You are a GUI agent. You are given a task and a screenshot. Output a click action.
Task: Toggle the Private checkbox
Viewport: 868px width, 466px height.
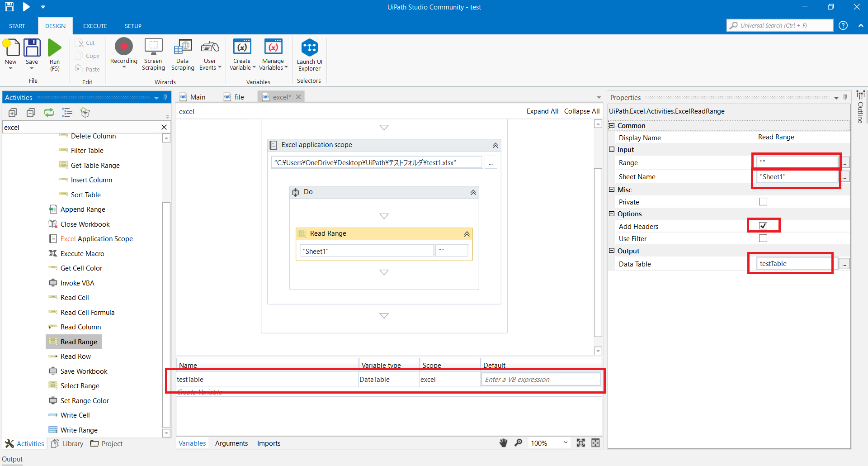point(763,202)
